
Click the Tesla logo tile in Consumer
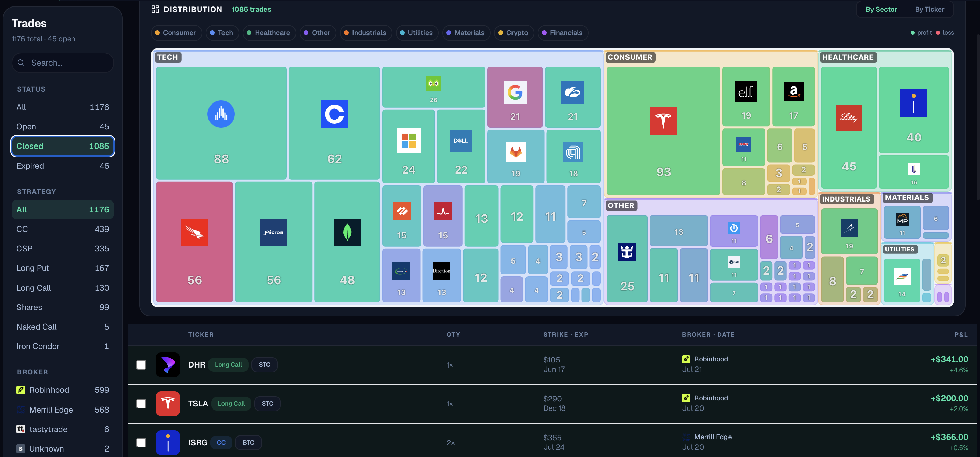click(663, 130)
